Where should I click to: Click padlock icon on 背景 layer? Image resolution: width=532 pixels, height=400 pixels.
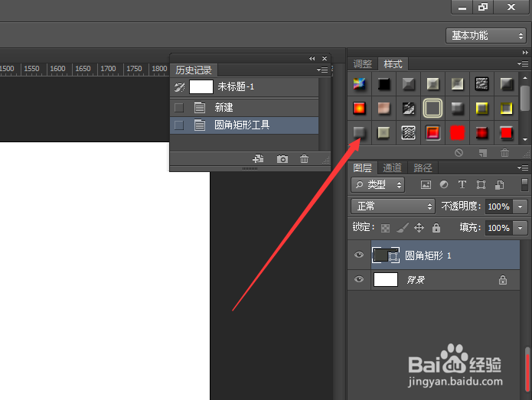click(503, 280)
